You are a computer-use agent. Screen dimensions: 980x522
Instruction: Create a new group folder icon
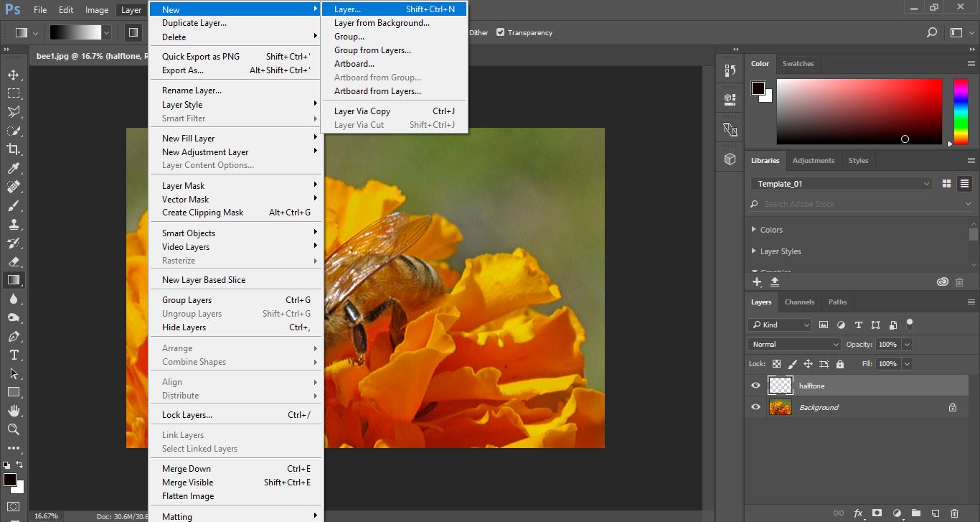point(915,513)
